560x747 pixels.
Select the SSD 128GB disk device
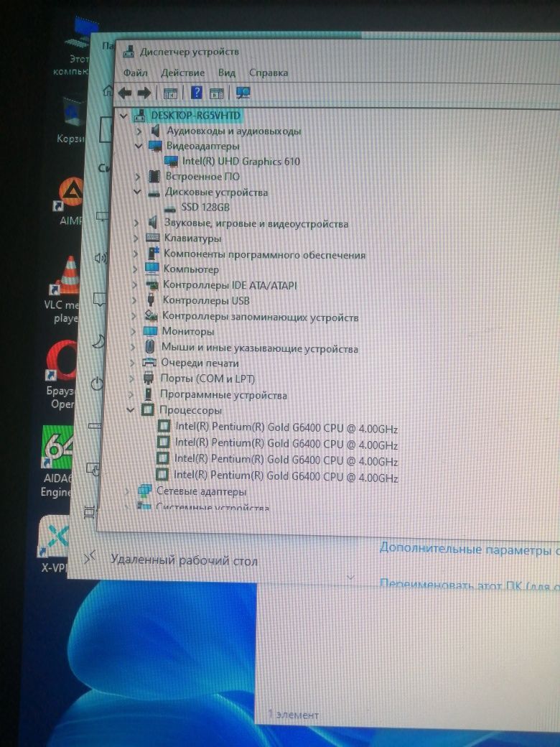205,208
